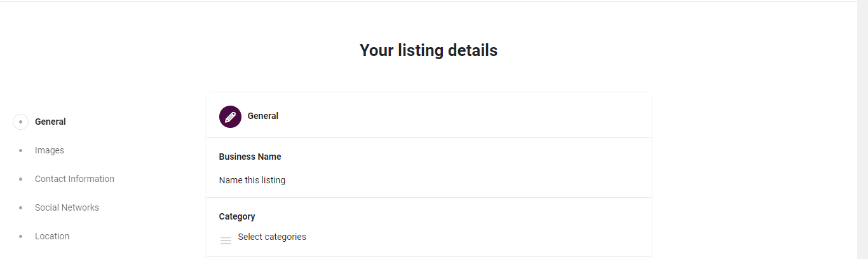The height and width of the screenshot is (259, 868).
Task: Click the circled bullet next to General
Action: [x=20, y=122]
